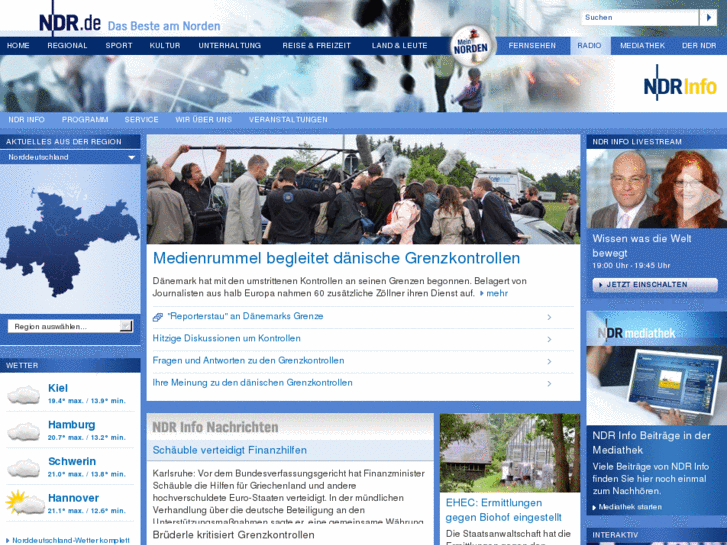Open "Fragen und Antworten zu den Grenzkontrollen"
Viewport: 727px width, 545px height.
(x=248, y=360)
